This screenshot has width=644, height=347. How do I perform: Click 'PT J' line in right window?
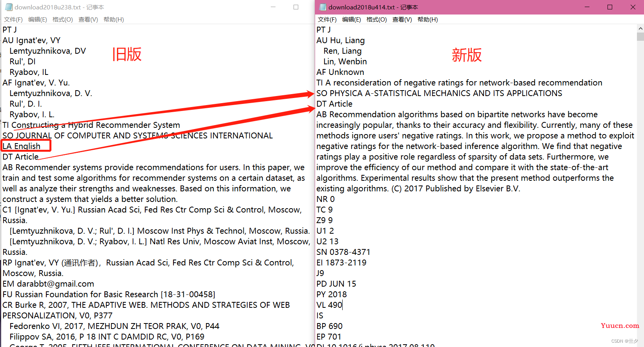click(323, 30)
